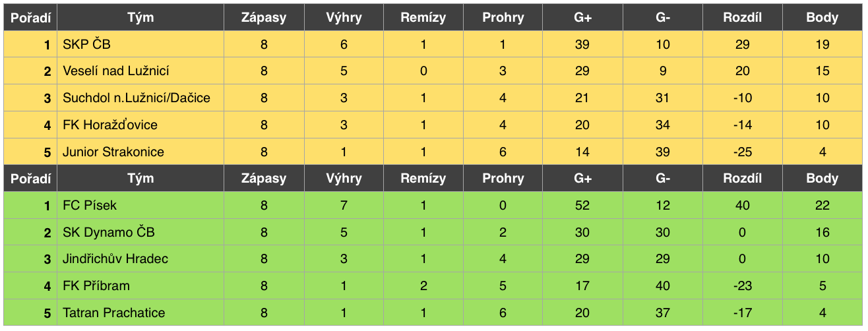This screenshot has height=331, width=868.
Task: Click the Rozdíl header in top table
Action: coord(742,17)
